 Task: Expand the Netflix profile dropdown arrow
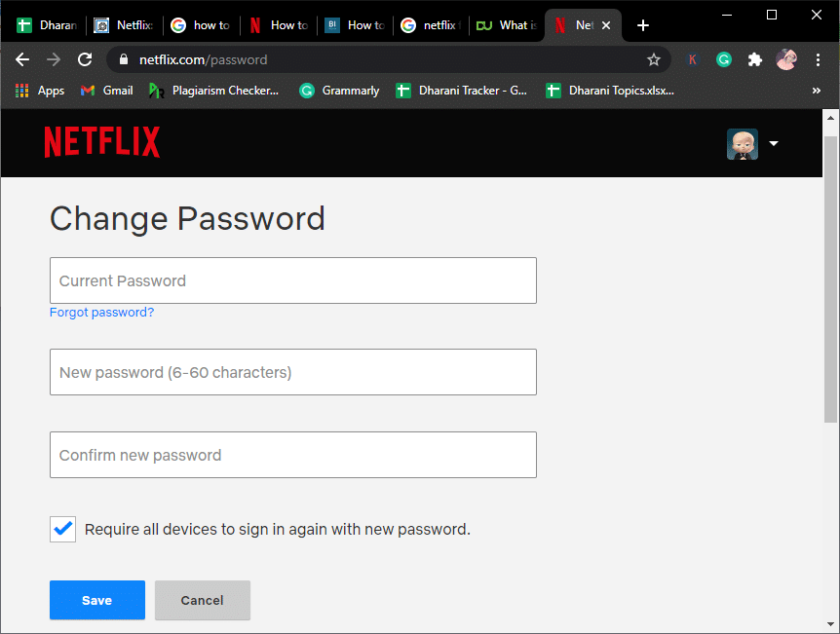(774, 143)
